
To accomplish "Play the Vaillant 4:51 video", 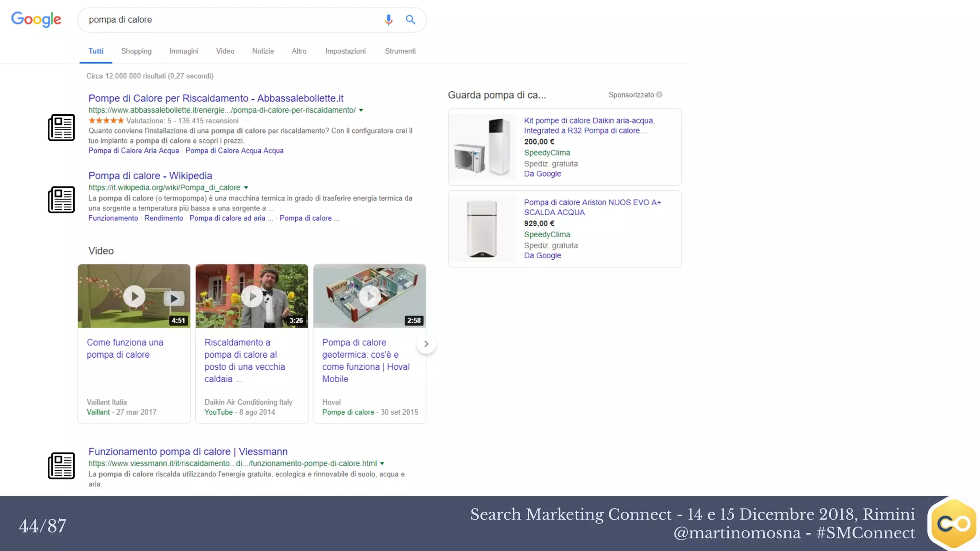I will [x=134, y=296].
